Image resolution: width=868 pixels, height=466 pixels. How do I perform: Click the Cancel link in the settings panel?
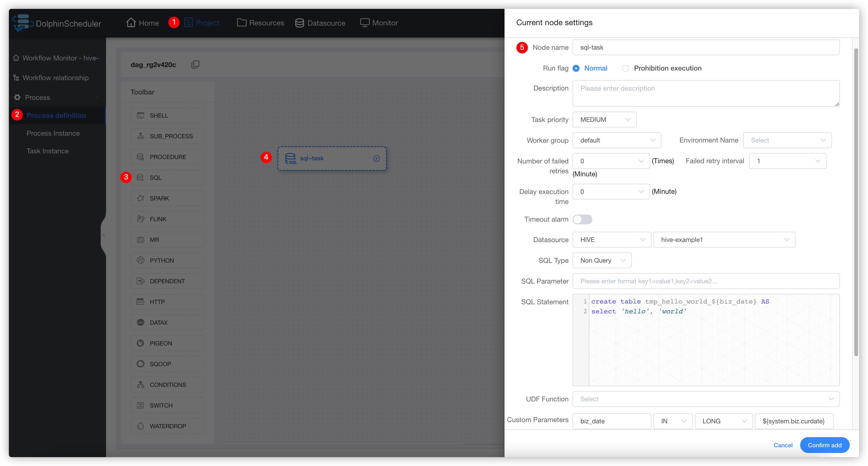[783, 445]
